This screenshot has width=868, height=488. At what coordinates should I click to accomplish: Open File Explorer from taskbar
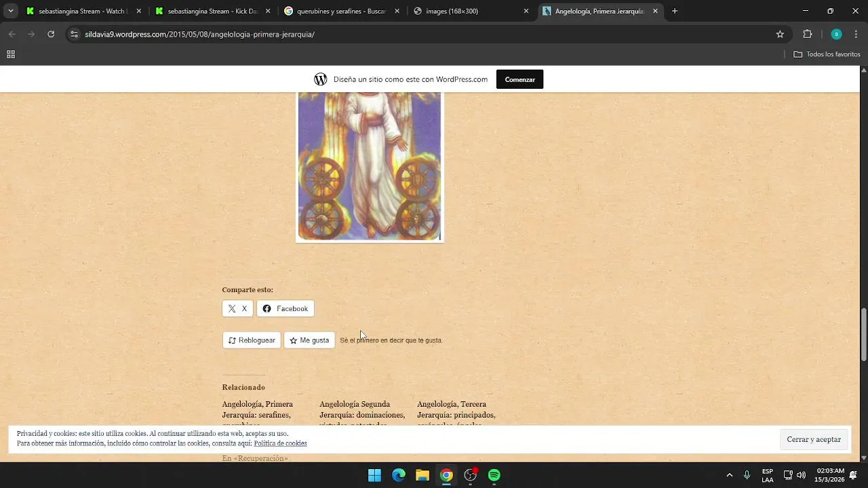click(422, 475)
